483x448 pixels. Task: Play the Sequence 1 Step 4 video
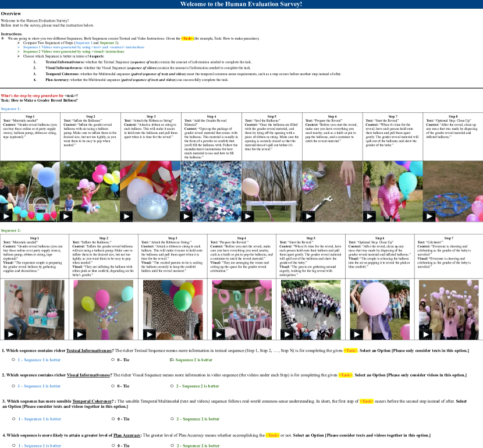[x=187, y=216]
